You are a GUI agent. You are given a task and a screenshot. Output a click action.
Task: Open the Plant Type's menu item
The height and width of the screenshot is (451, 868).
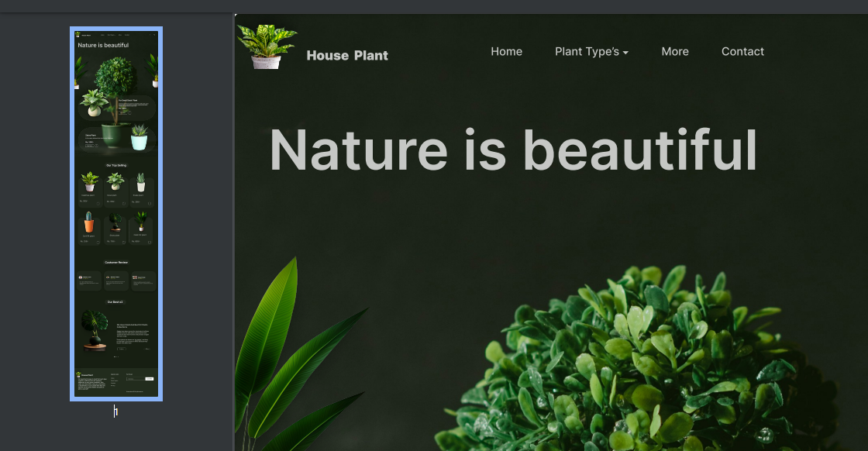[587, 51]
